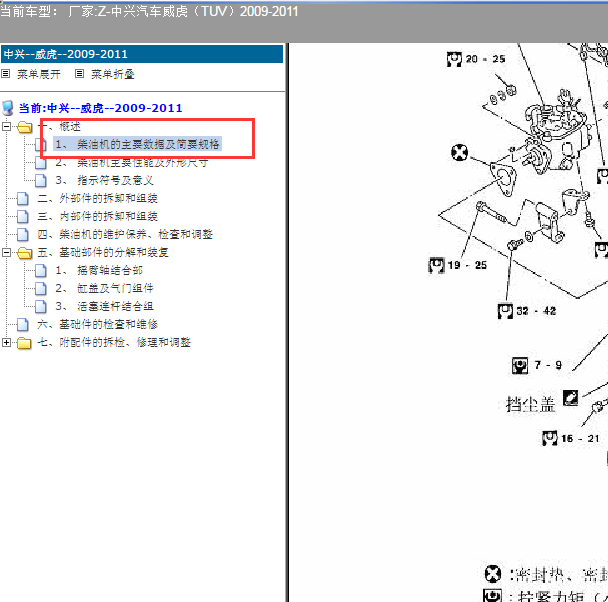This screenshot has height=602, width=608.
Task: Open 六、基础件的检查和维修 section
Action: point(97,324)
